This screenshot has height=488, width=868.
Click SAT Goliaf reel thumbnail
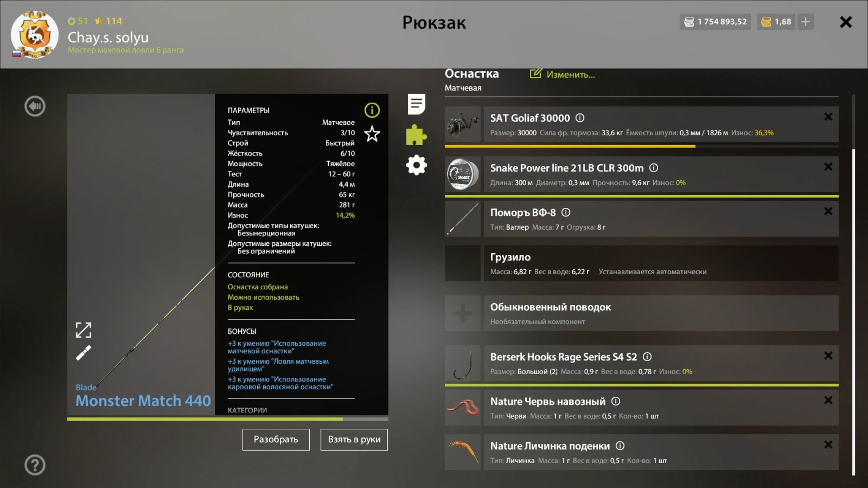pos(462,124)
